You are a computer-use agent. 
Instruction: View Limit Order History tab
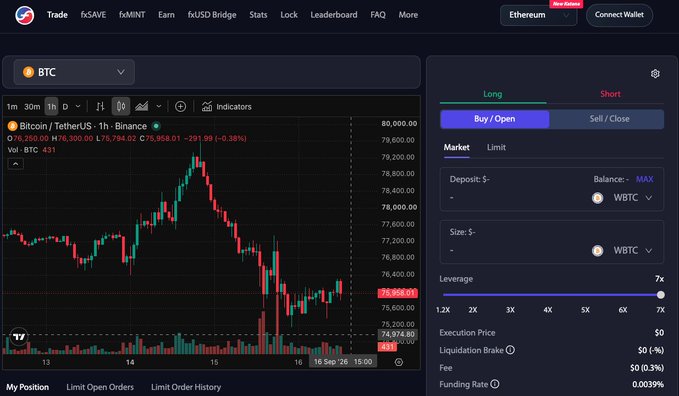(186, 387)
